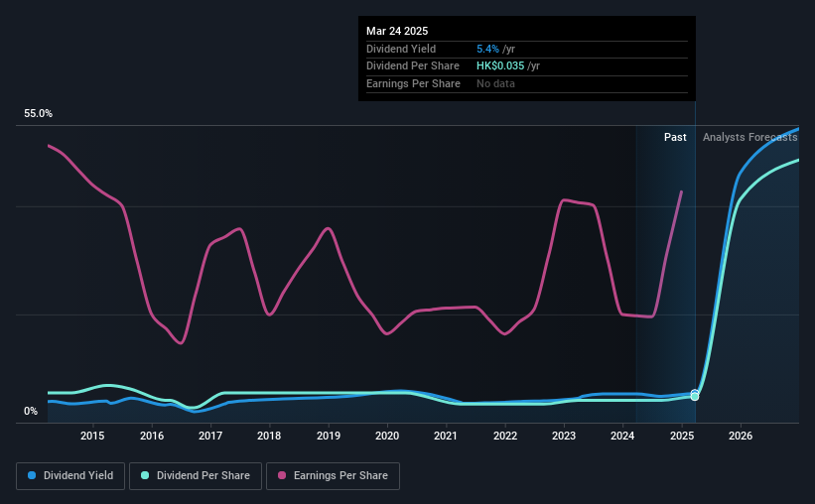Toggle the Dividend Per Share legend button
This screenshot has height=504, width=815.
[196, 476]
